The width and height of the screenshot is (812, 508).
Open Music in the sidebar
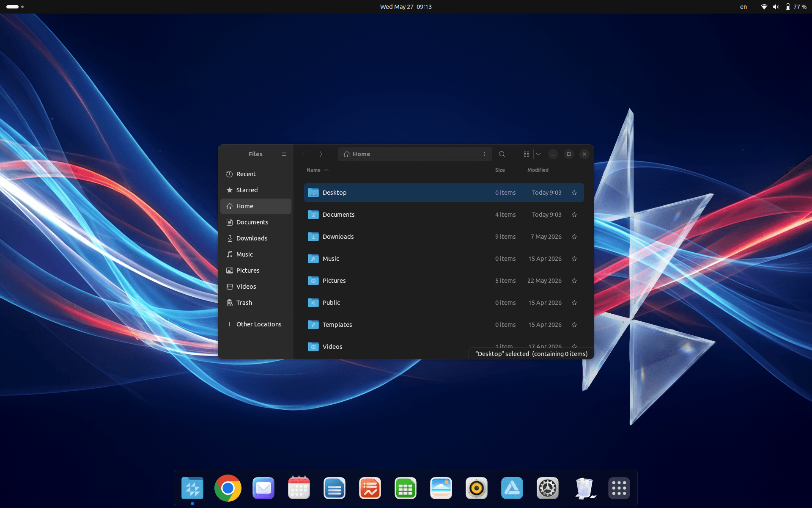pyautogui.click(x=256, y=254)
